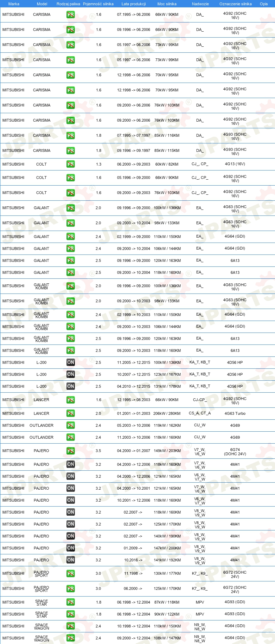The width and height of the screenshot is (275, 644).
Task: Click the '05.1996 -> 09.2000' production years cell
Action: tap(134, 178)
